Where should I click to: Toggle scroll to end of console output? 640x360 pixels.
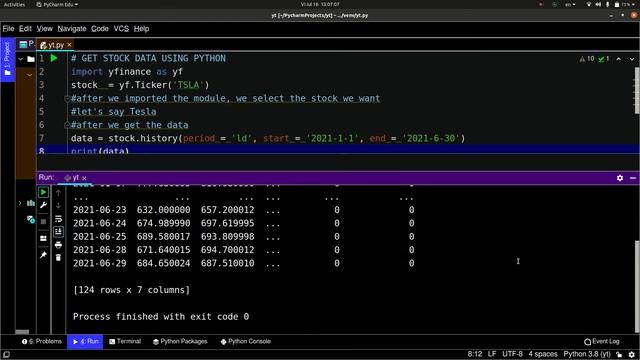(58, 232)
